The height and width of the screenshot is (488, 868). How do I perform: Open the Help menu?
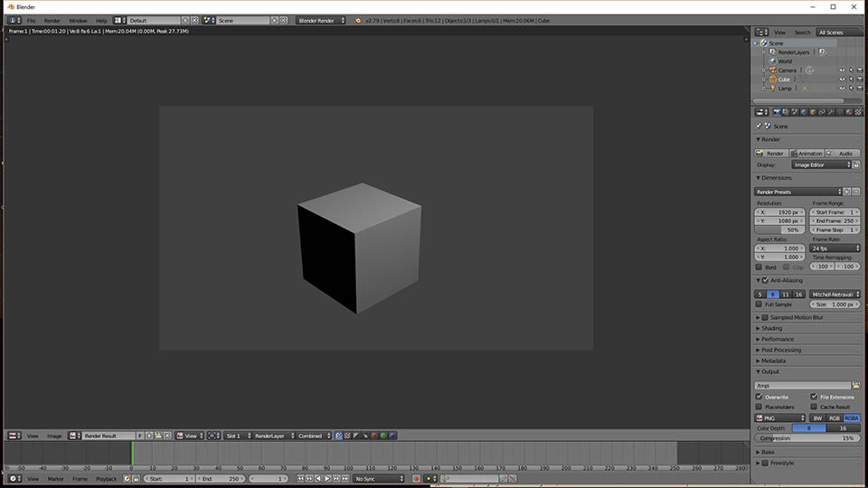101,21
